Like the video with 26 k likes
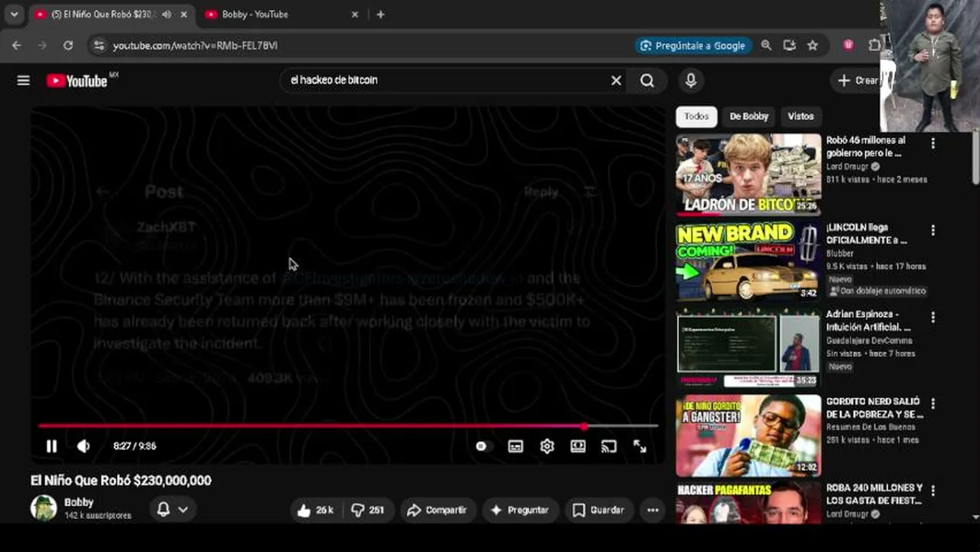The height and width of the screenshot is (552, 980). 315,510
